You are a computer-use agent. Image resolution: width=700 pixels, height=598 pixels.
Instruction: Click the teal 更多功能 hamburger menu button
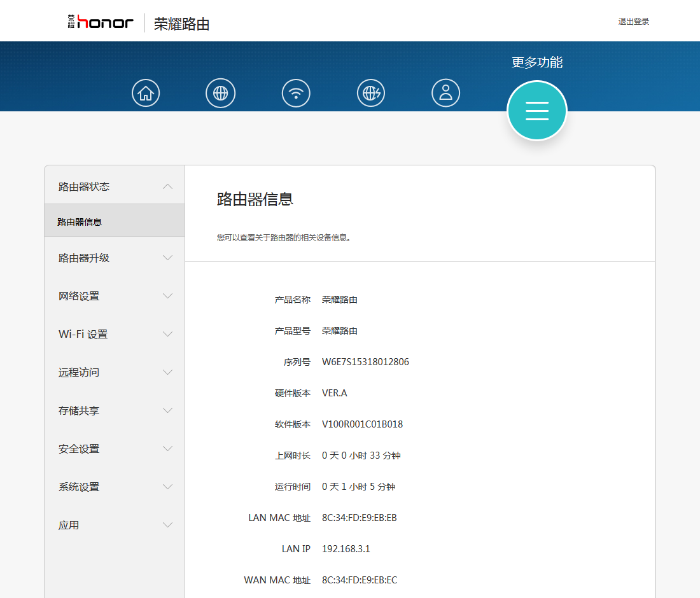[537, 111]
